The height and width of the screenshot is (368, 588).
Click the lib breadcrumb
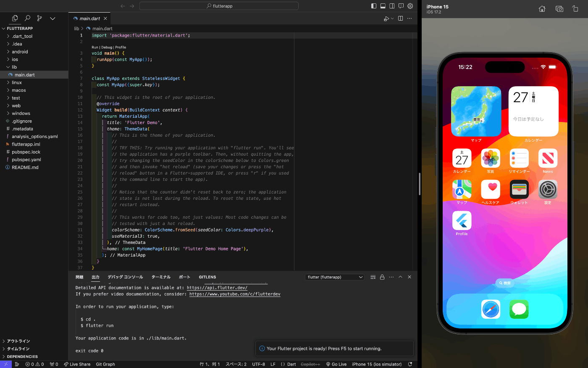click(x=76, y=29)
